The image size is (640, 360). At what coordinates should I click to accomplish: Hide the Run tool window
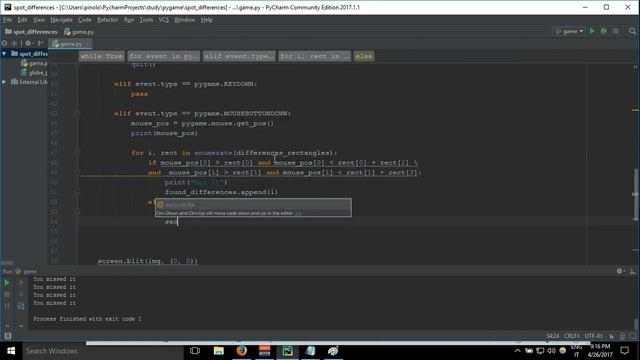pos(632,271)
